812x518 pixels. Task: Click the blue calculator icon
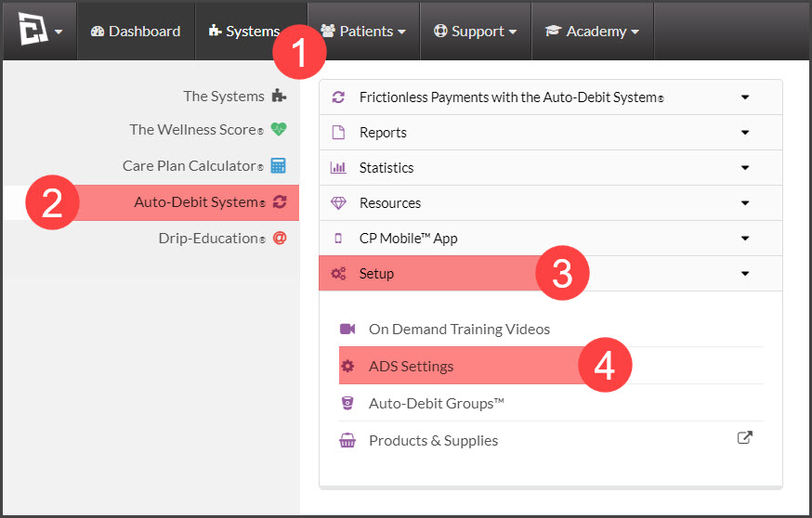[x=279, y=165]
